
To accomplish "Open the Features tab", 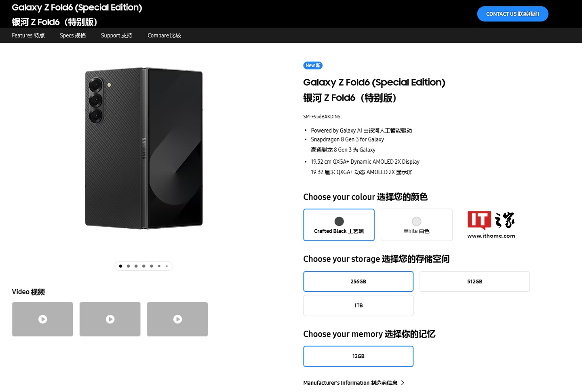I will pyautogui.click(x=28, y=36).
